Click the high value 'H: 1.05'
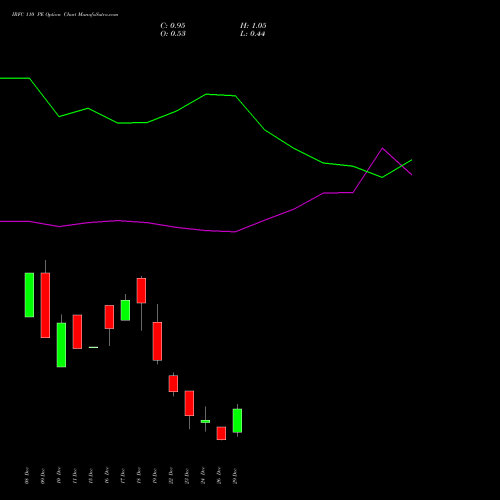 pos(253,26)
